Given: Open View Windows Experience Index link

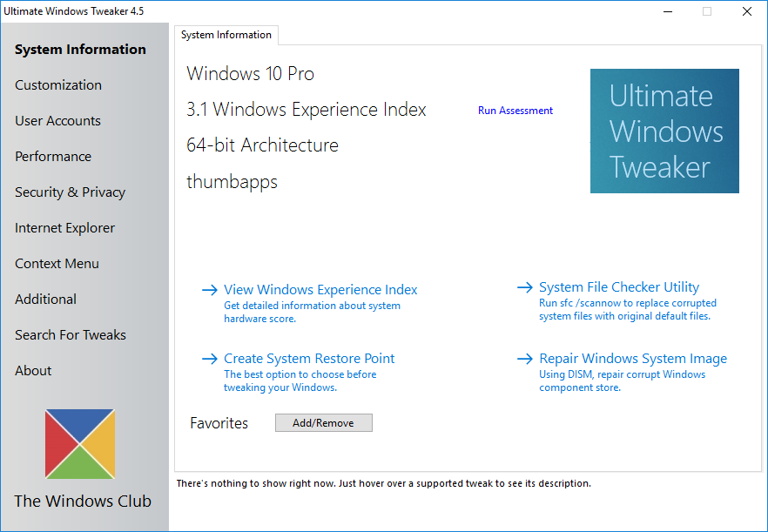Looking at the screenshot, I should [x=320, y=290].
